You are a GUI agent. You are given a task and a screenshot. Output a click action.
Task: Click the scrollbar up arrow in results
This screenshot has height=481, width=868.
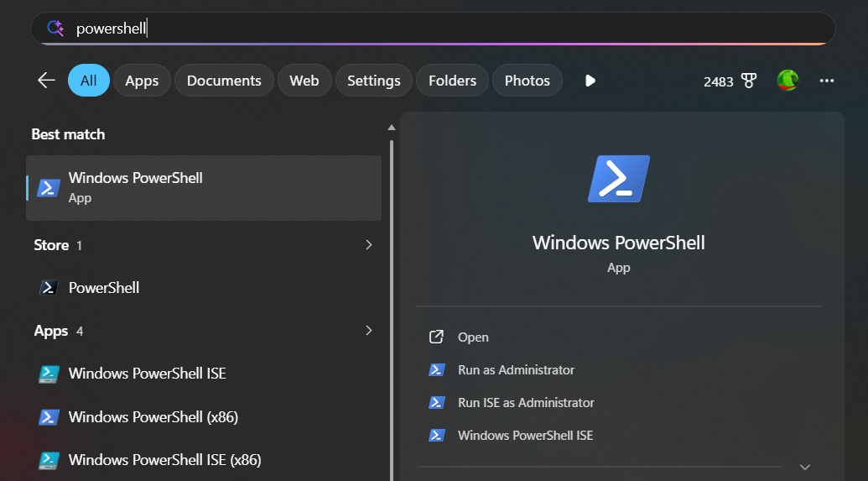click(392, 128)
